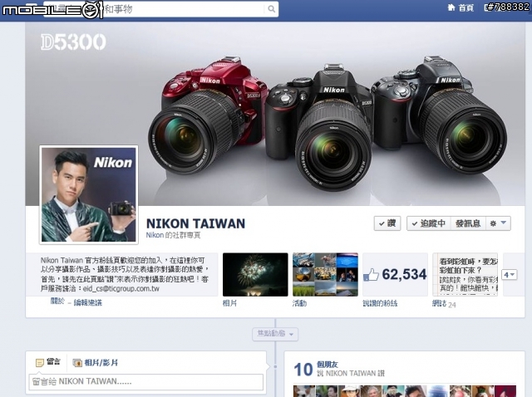Select the 相片/影片 tab
Screen dimensions: 532x397
[x=96, y=362]
